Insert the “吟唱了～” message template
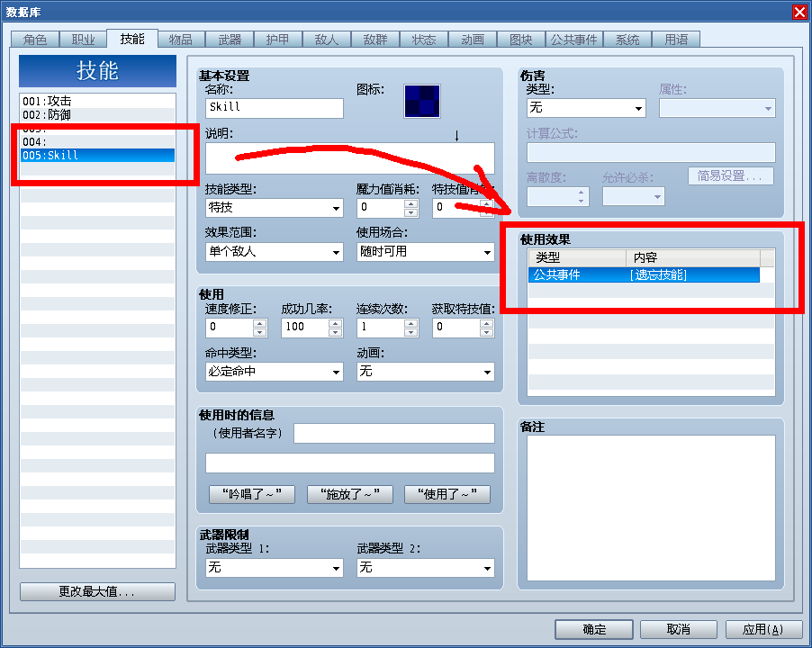The image size is (812, 648). click(x=252, y=494)
